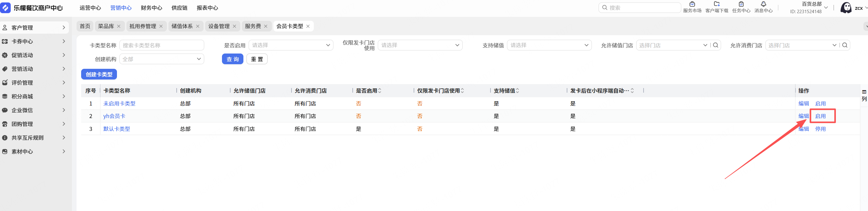Expand 卡券中心 in the sidebar
Image resolution: width=868 pixels, height=211 pixels.
point(34,41)
